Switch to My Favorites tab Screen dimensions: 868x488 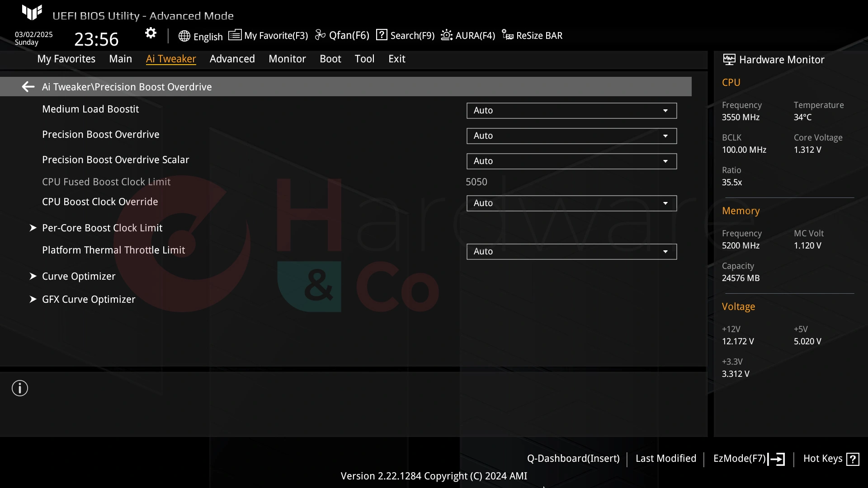(x=66, y=59)
